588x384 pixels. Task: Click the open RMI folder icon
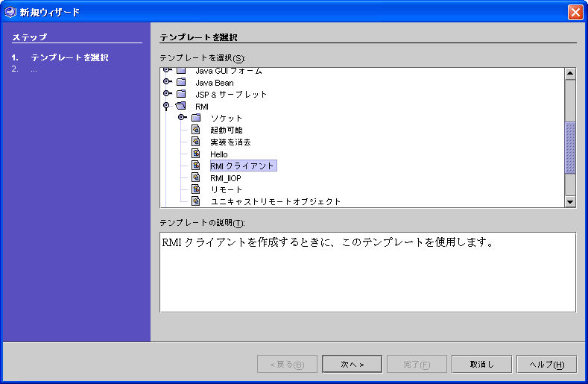tap(180, 107)
